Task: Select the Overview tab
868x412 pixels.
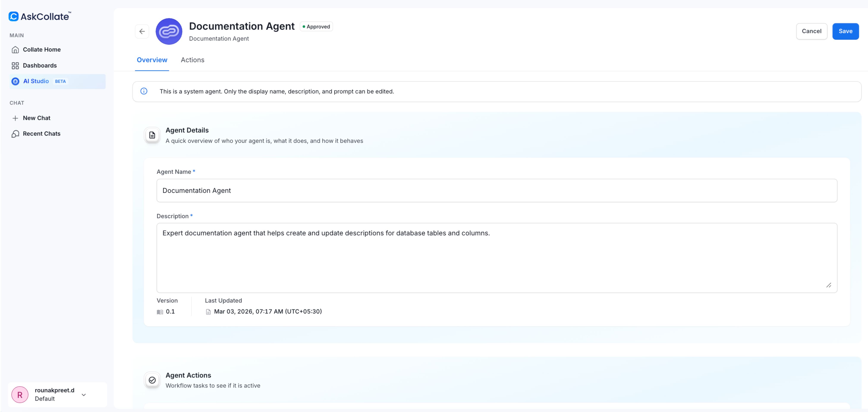Action: [x=152, y=60]
